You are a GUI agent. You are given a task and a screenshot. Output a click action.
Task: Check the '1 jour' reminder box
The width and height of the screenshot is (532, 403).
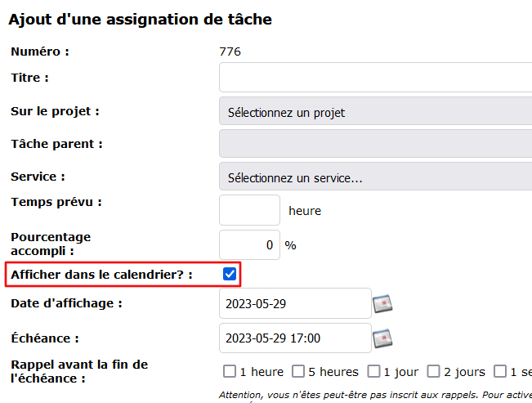[x=373, y=372]
